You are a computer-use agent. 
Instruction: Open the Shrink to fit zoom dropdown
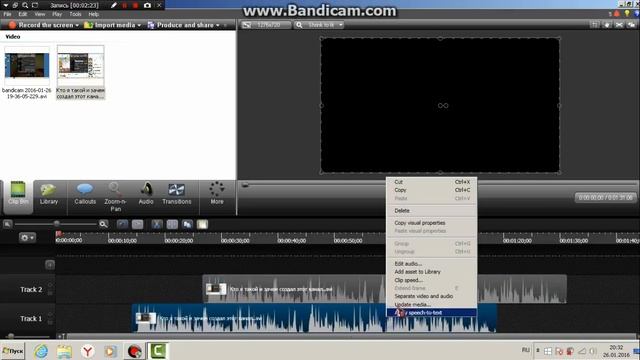click(319, 25)
